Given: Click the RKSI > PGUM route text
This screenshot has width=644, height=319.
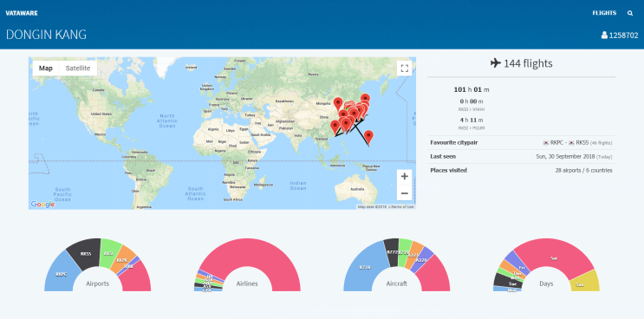Looking at the screenshot, I should pos(471,128).
